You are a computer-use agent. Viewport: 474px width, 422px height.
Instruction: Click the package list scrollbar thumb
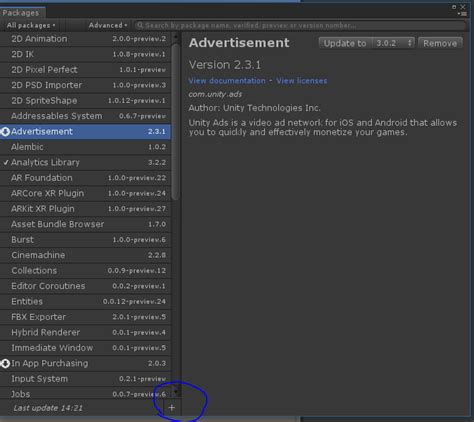[176, 122]
